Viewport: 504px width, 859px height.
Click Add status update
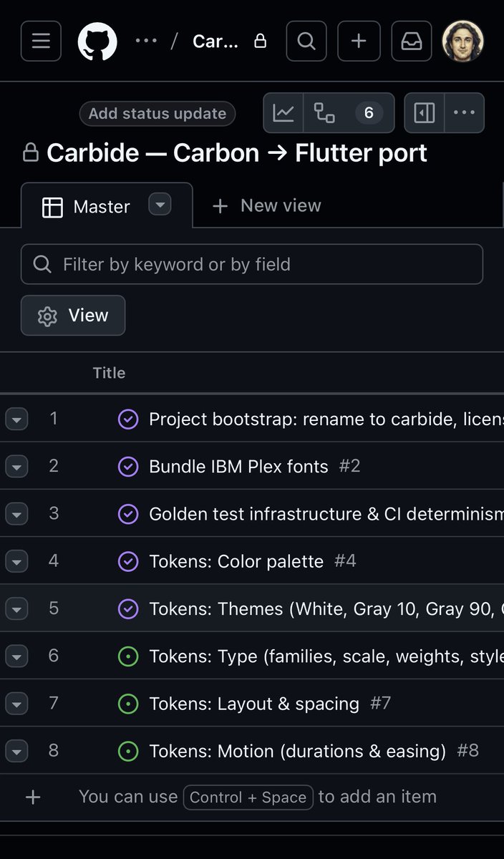(x=157, y=113)
